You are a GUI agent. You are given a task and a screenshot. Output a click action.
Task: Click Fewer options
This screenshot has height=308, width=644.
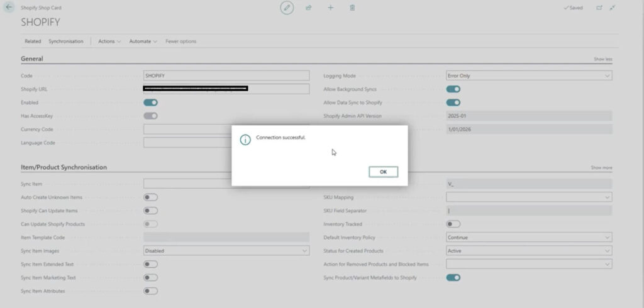[x=180, y=41]
